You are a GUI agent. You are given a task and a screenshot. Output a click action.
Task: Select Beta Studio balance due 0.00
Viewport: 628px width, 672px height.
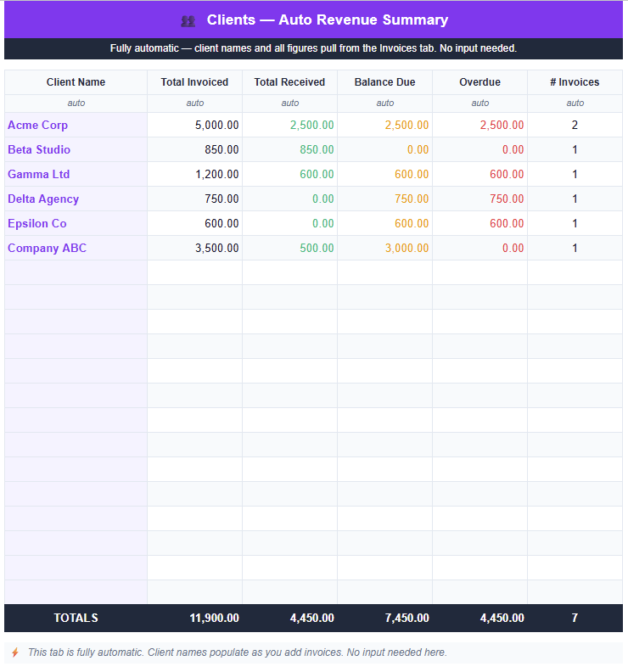pyautogui.click(x=418, y=149)
